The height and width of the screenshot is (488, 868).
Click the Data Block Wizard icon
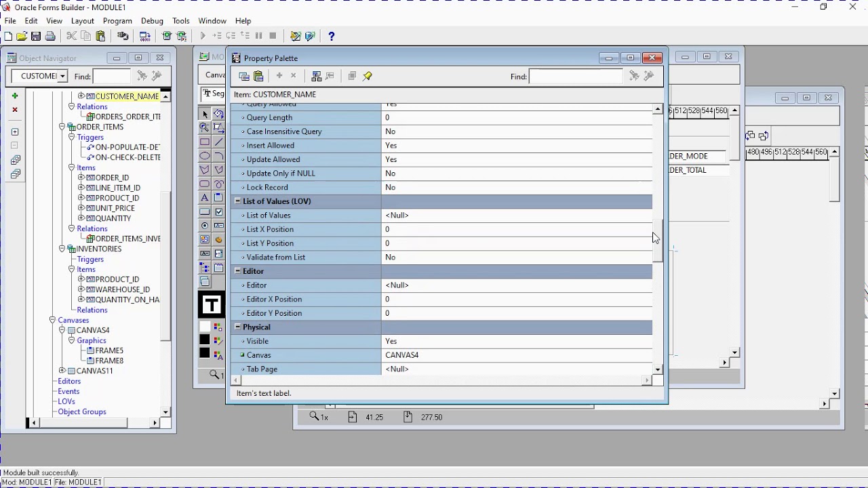click(295, 36)
